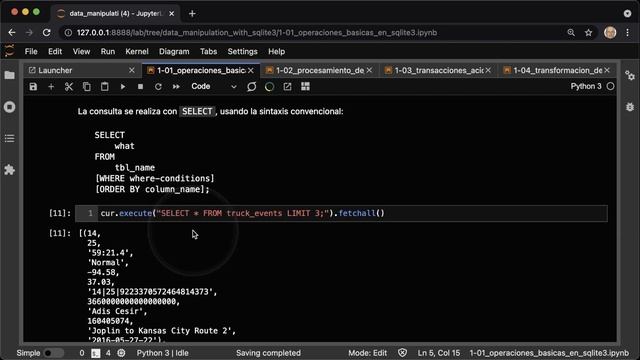Open the Settings menu
This screenshot has width=640, height=360.
click(242, 51)
